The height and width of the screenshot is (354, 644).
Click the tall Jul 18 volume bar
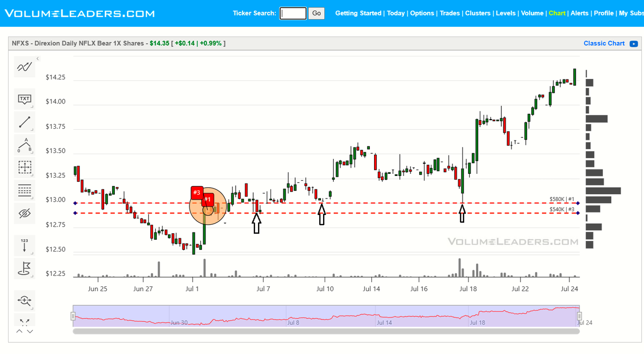(x=459, y=268)
